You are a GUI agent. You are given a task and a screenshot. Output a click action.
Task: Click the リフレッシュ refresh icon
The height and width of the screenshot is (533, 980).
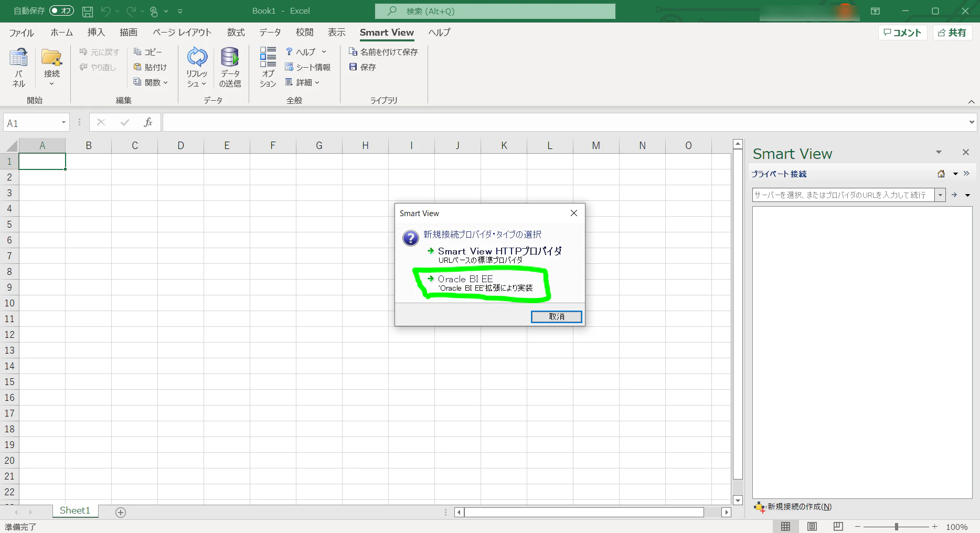[x=197, y=57]
